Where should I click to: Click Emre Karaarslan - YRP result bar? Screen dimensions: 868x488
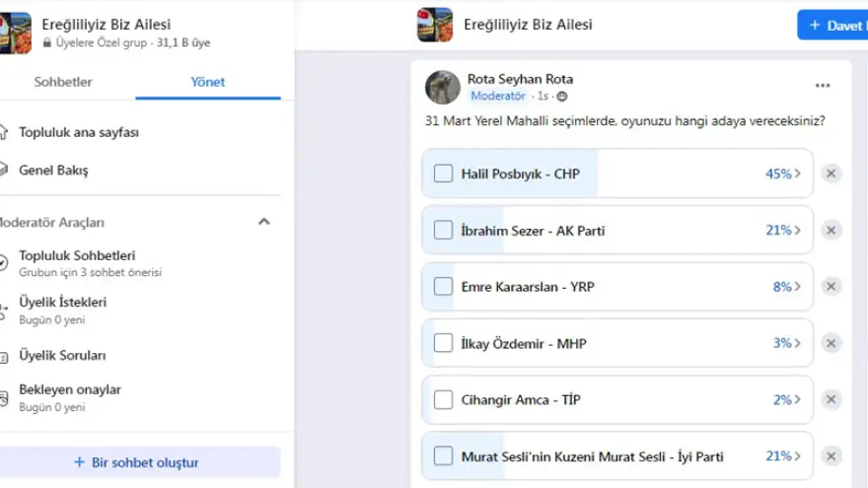[617, 287]
